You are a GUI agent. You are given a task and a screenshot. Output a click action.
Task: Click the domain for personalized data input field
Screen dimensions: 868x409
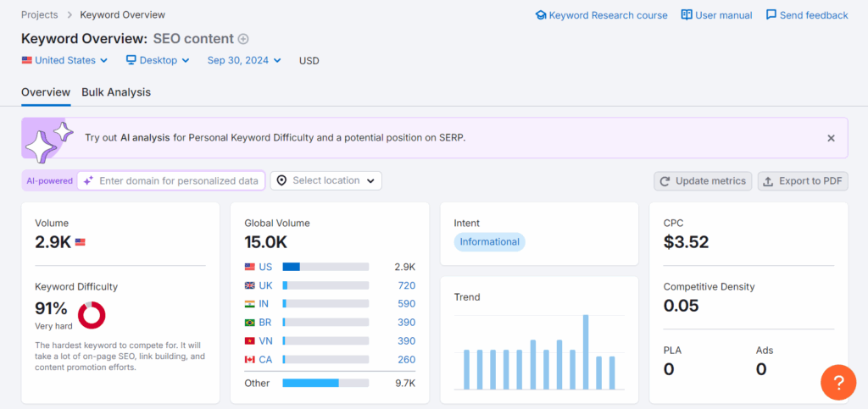(171, 180)
